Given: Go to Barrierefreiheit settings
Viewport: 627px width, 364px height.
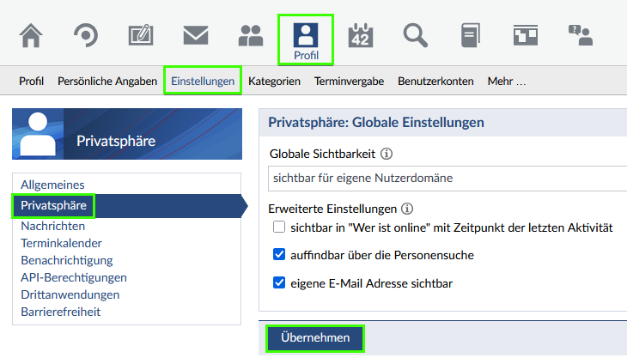Looking at the screenshot, I should 61,312.
